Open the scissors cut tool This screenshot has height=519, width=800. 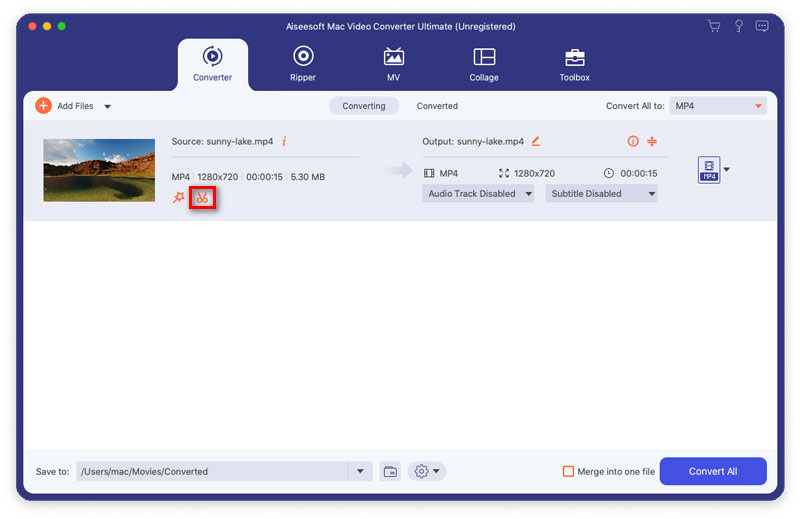click(x=203, y=197)
